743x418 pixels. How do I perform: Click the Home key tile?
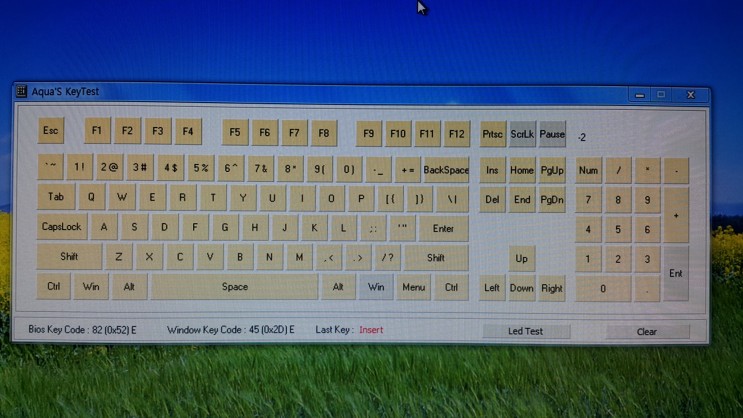click(522, 170)
